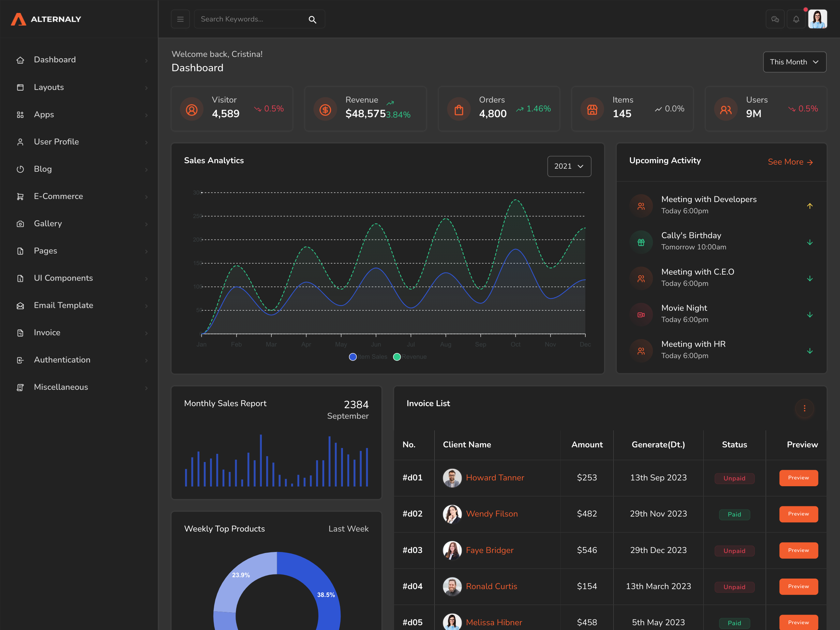Viewport: 840px width, 630px height.
Task: Click the Orders card bag icon
Action: pyautogui.click(x=459, y=110)
